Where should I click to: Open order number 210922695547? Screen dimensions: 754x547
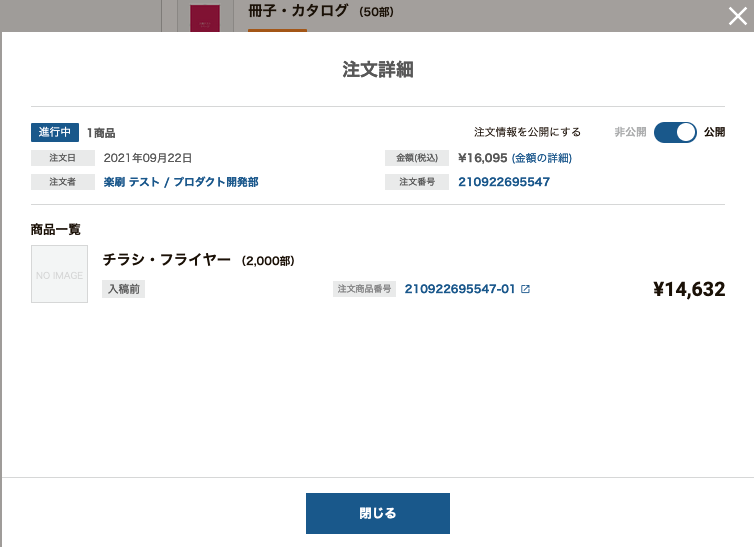(x=504, y=182)
